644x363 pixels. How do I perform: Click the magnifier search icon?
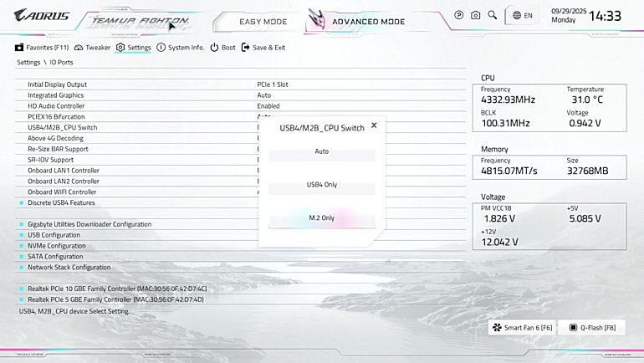pos(492,15)
